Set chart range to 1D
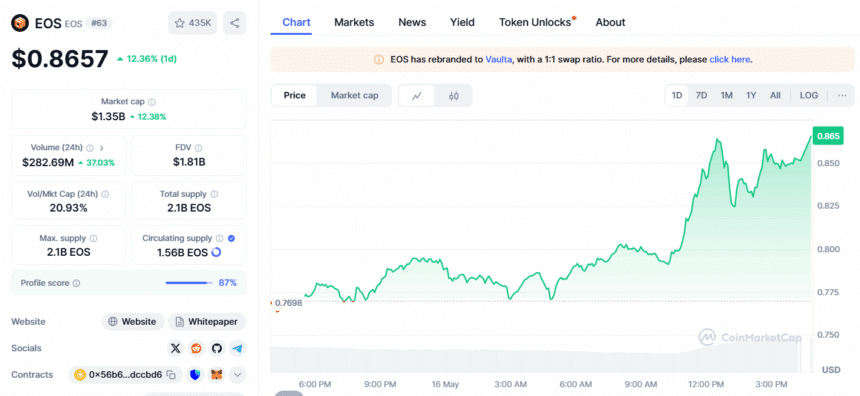This screenshot has height=396, width=860. (x=677, y=95)
